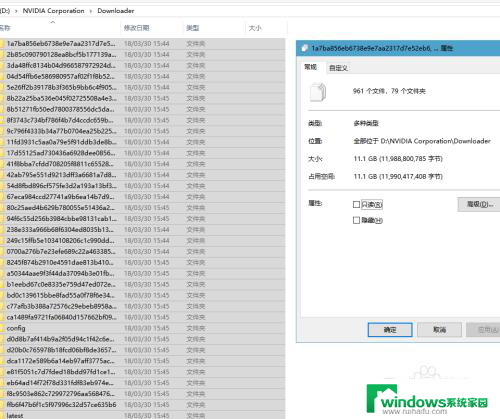The height and width of the screenshot is (419, 500).
Task: Expand breadcrumb chevron before NVIDIA Corporation
Action: point(16,11)
